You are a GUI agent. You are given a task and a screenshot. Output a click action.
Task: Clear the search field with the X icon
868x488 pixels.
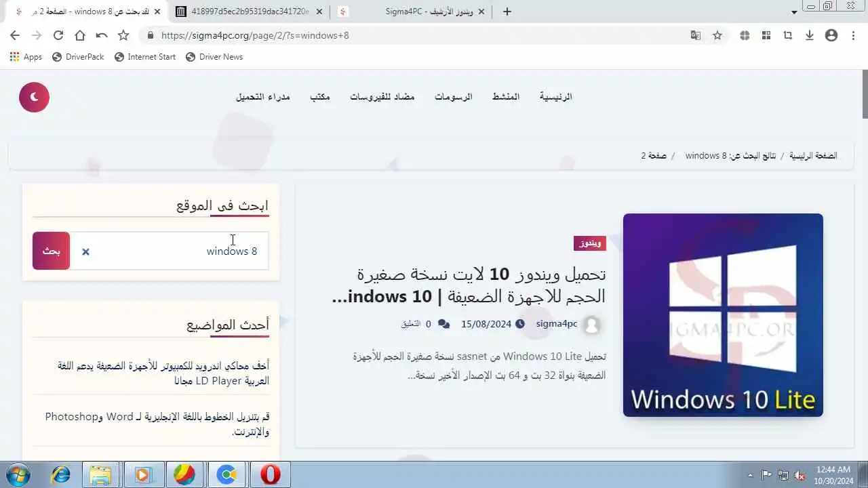point(85,251)
